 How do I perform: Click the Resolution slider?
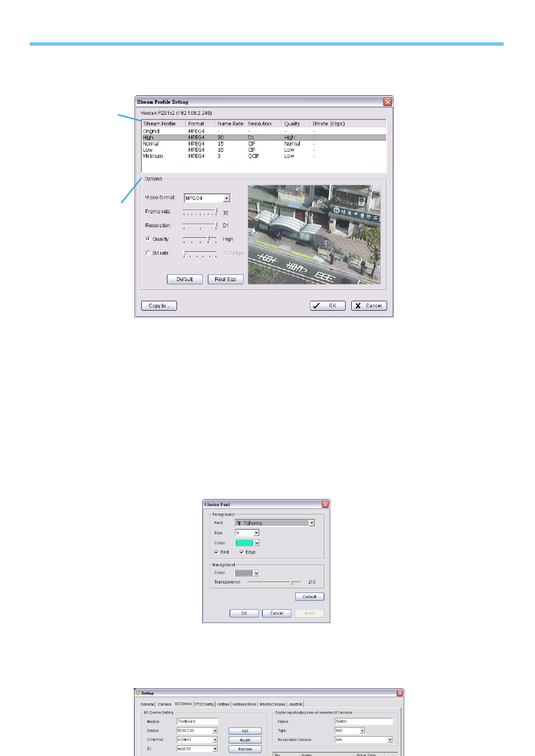(200, 226)
